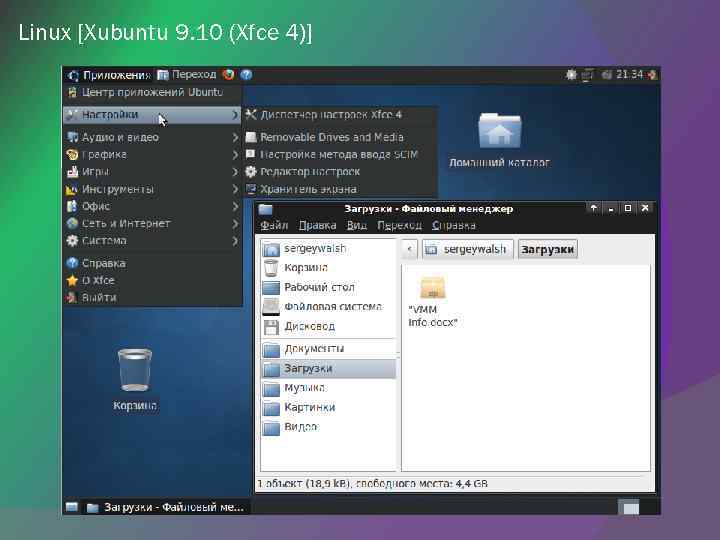Screen dimensions: 720x540
Task: Click the Загрузки taskbar window button
Action: (165, 507)
